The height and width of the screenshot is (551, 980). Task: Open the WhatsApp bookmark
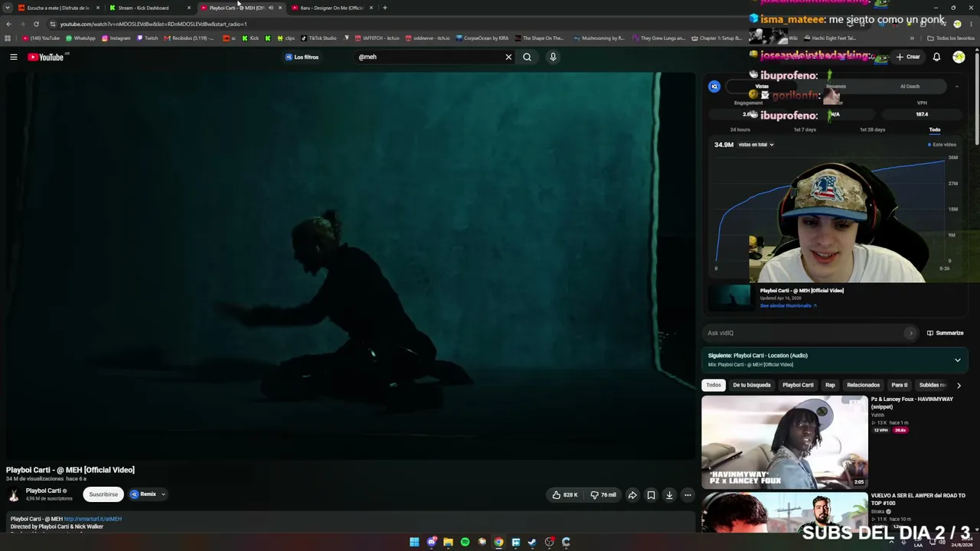pyautogui.click(x=80, y=37)
